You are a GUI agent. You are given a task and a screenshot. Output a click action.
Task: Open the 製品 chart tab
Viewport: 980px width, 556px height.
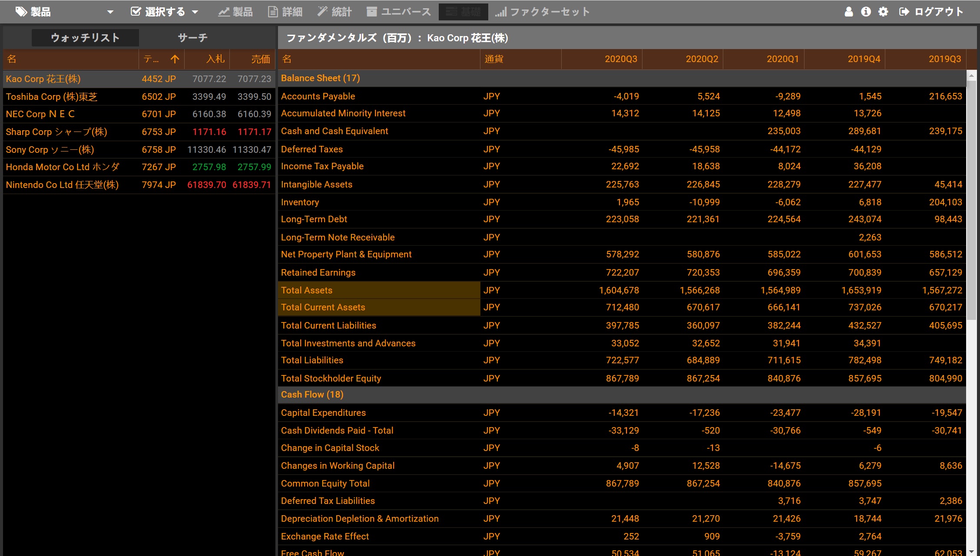[235, 12]
